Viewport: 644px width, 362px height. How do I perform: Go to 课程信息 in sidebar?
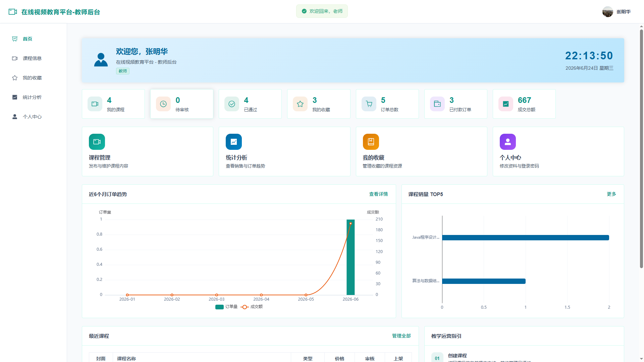32,58
